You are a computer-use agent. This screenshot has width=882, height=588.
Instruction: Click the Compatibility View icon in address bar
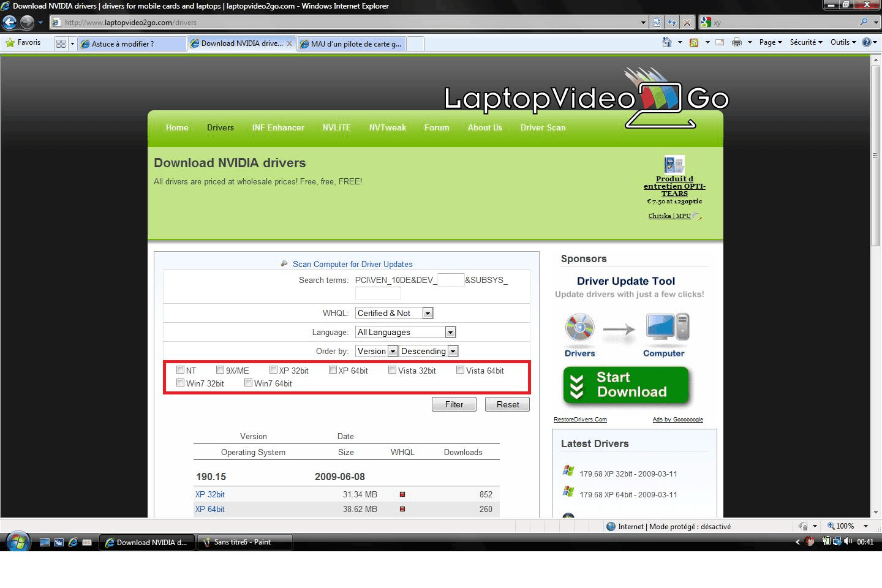coord(657,23)
